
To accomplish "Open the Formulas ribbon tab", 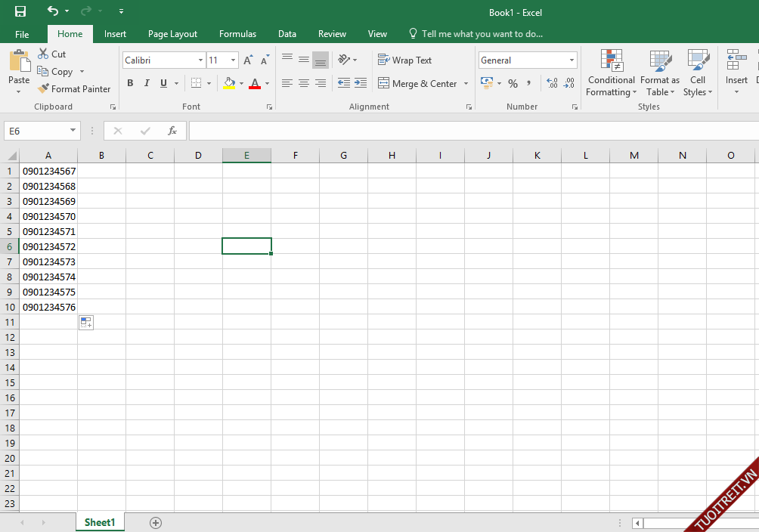I will tap(237, 34).
